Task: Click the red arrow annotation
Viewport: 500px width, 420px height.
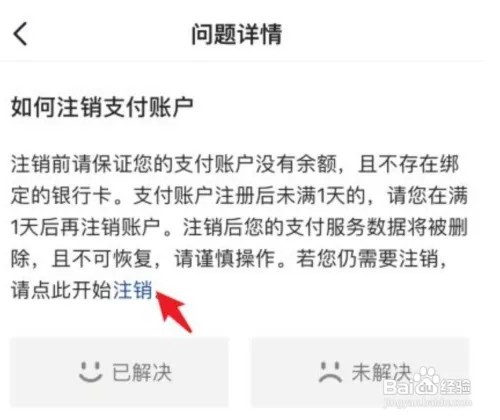Action: (x=174, y=311)
